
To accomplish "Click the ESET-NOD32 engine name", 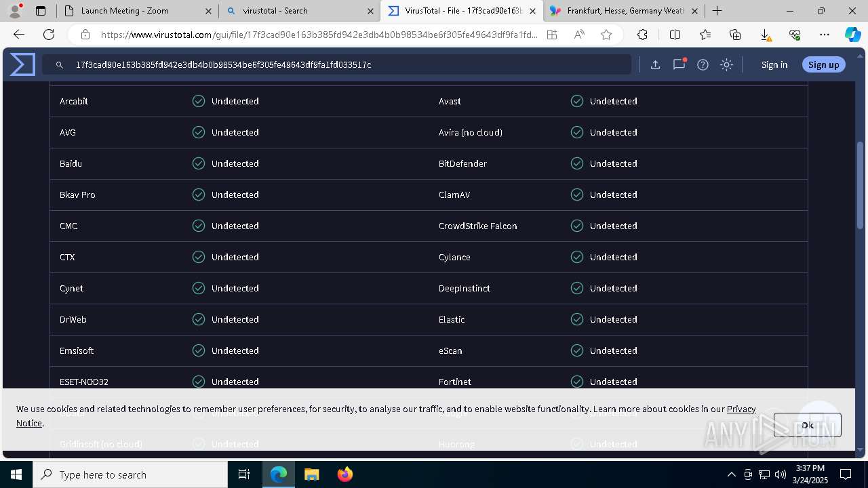I will coord(84,382).
